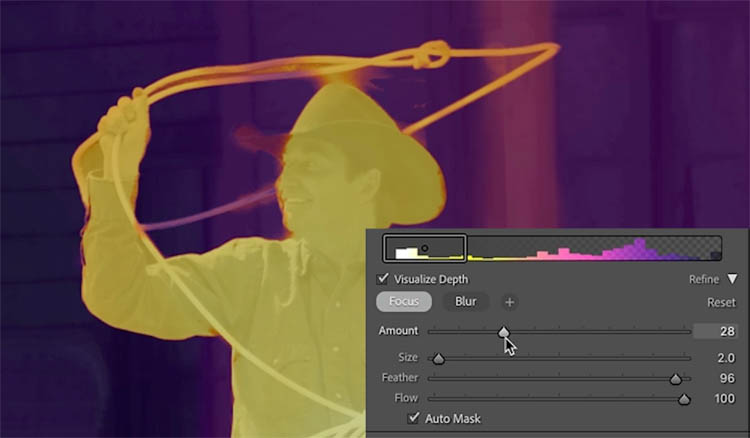Click the purple peak in the depth histogram
Screen dimensions: 750x438
(640, 249)
